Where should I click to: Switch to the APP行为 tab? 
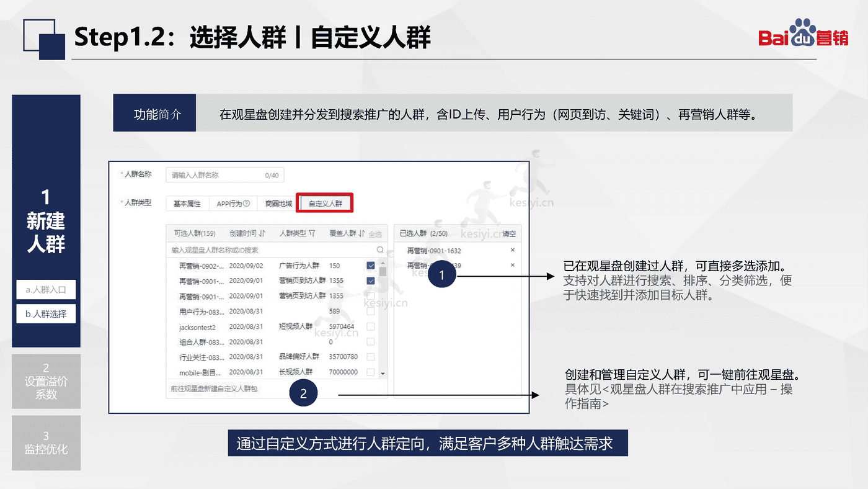pos(233,204)
